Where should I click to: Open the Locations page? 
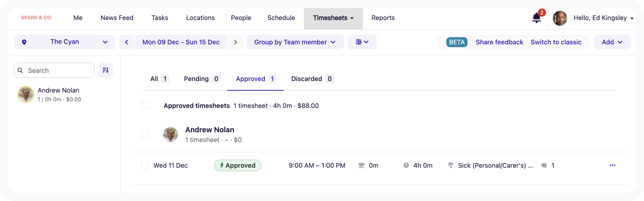pos(201,18)
